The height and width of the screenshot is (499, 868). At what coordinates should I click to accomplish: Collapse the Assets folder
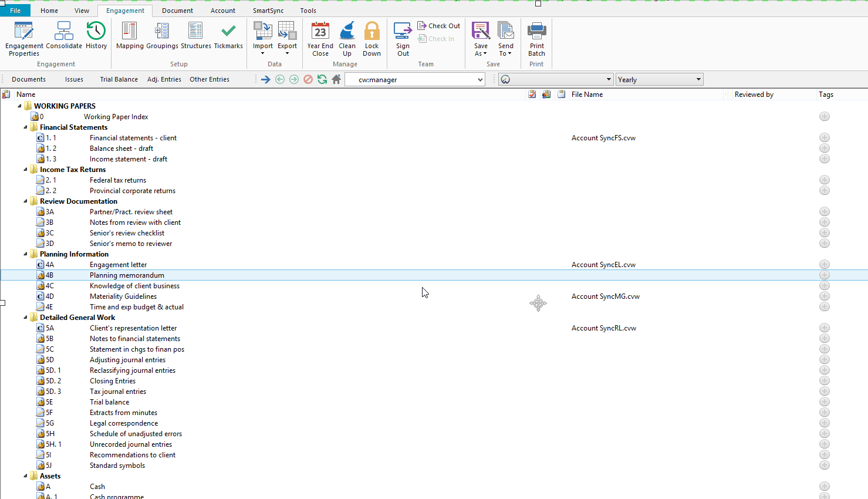click(25, 476)
